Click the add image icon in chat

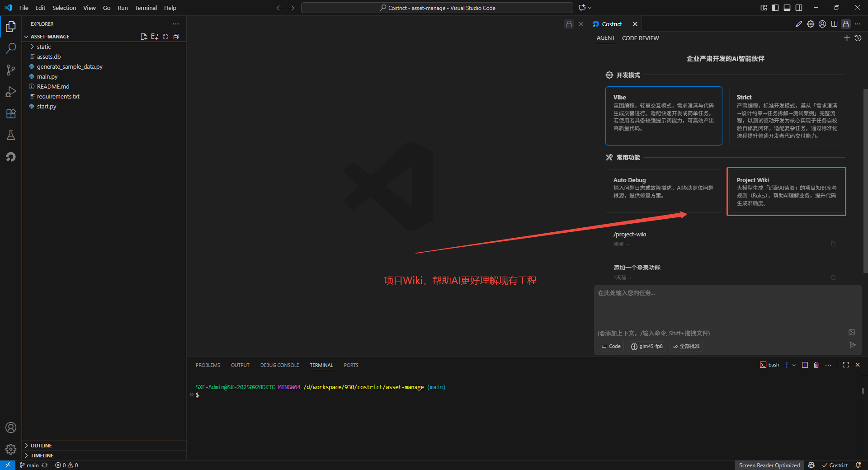coord(852,333)
